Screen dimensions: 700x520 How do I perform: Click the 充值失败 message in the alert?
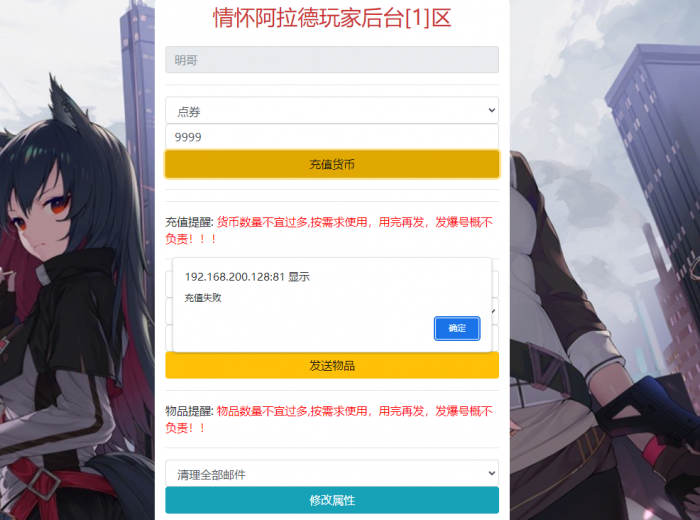coord(203,298)
